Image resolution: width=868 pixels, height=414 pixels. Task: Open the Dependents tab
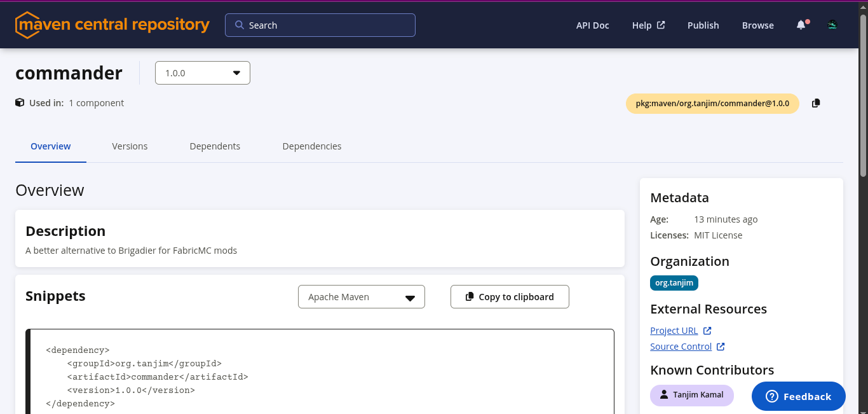(x=215, y=146)
